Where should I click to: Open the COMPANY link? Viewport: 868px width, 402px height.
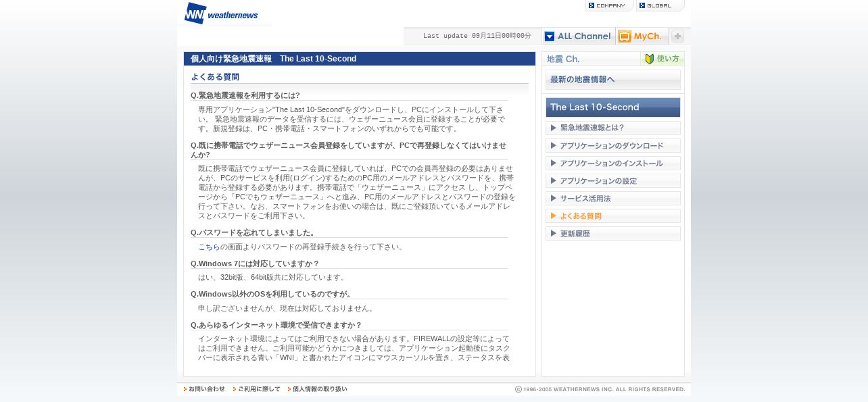609,5
